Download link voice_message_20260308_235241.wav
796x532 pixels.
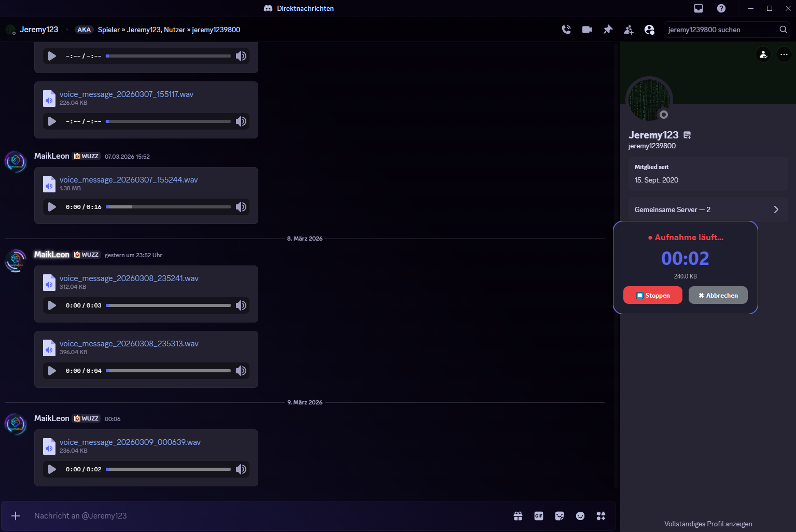(x=129, y=278)
